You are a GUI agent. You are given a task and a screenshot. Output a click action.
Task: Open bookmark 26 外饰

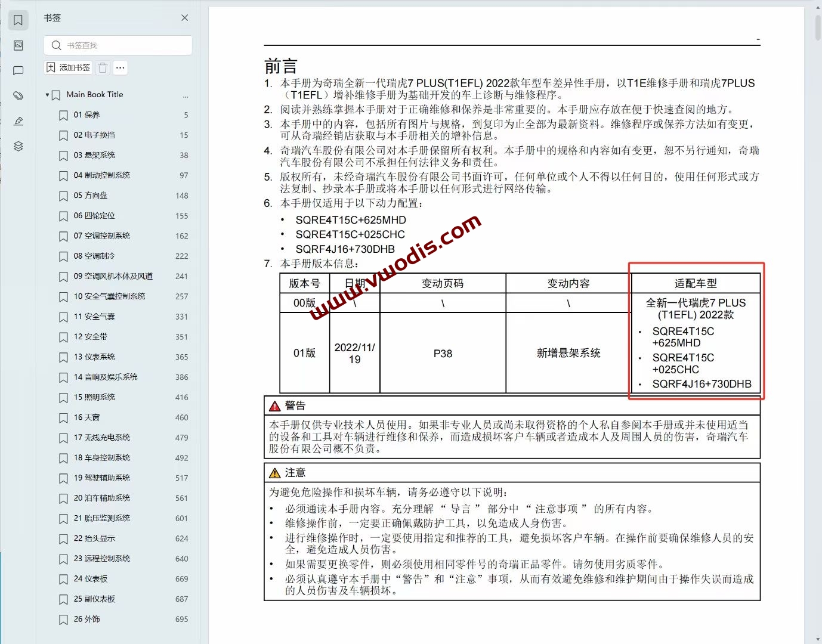tap(86, 619)
